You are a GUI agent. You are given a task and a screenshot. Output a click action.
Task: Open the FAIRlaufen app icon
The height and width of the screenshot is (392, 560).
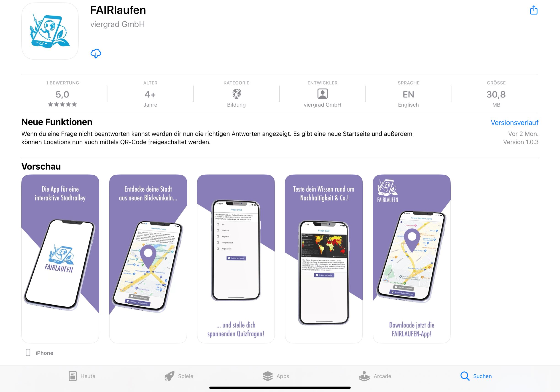(50, 31)
